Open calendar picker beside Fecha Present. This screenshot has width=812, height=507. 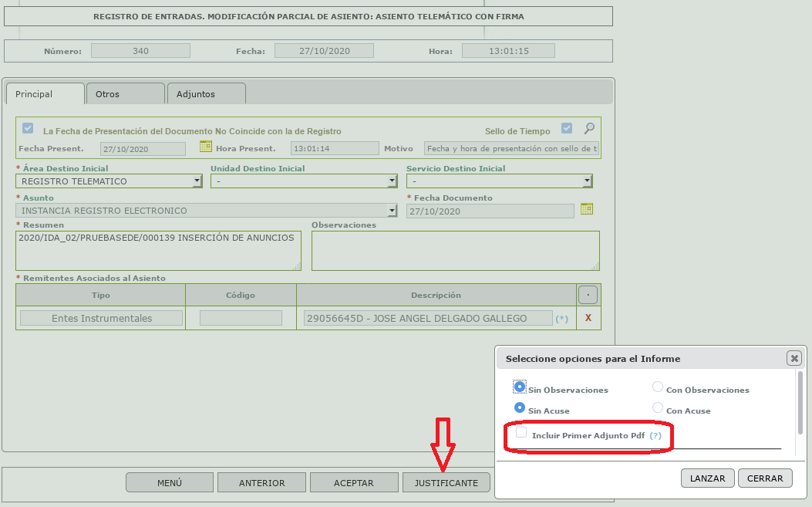click(x=206, y=147)
